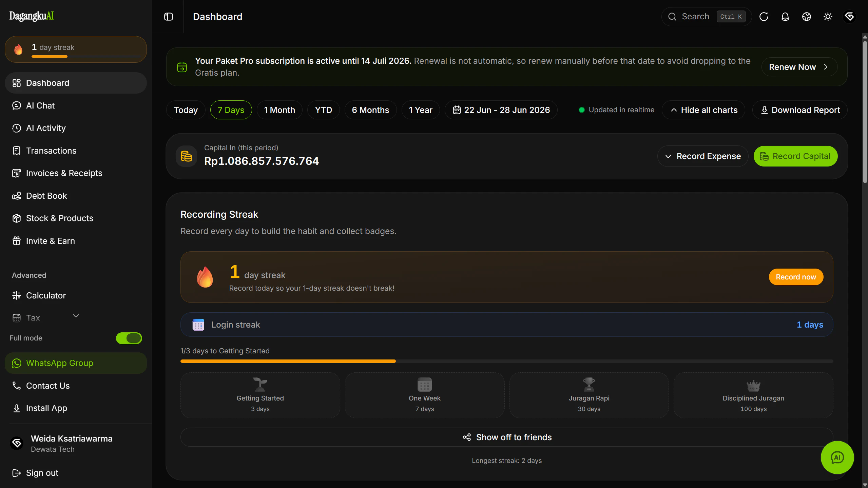The width and height of the screenshot is (868, 488).
Task: Select the 1 Year period filter
Action: pyautogui.click(x=421, y=110)
